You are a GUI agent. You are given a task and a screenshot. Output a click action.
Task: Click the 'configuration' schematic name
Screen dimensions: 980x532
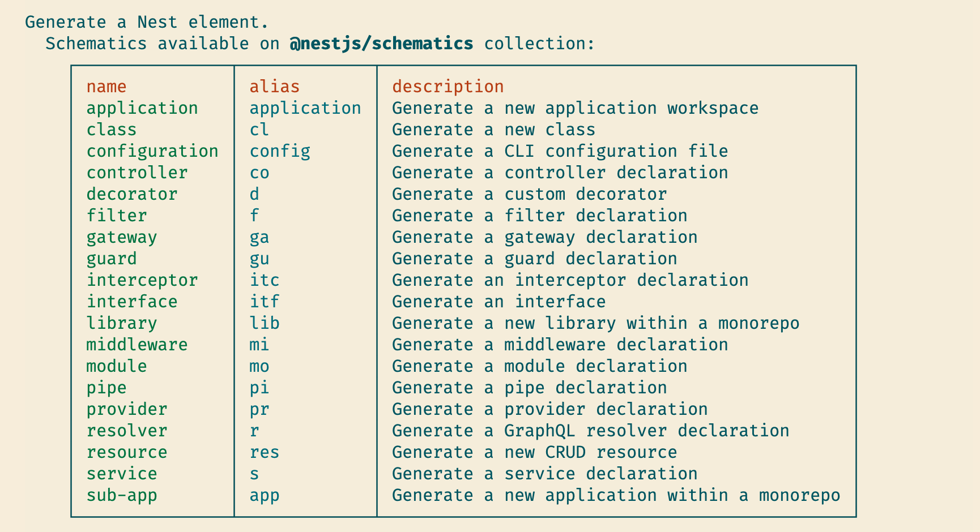click(152, 151)
